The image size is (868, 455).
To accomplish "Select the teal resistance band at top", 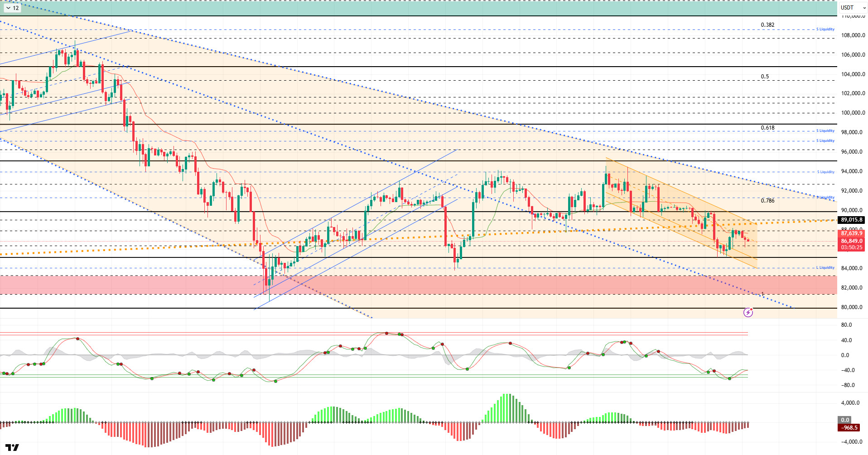I will [x=408, y=8].
